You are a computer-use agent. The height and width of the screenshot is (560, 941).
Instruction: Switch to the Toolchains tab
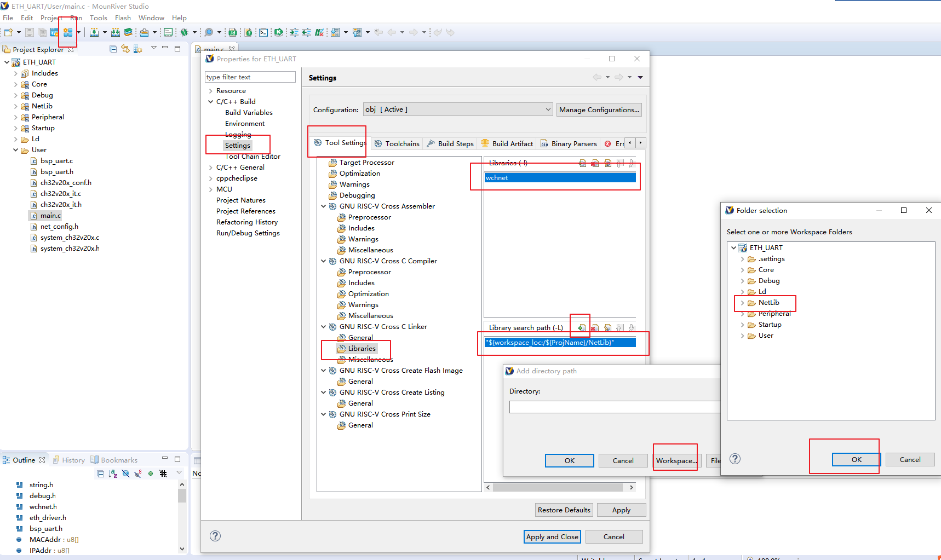coord(397,143)
